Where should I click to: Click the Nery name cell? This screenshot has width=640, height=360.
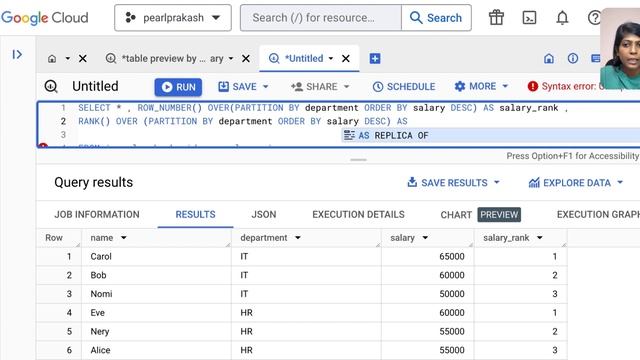[x=156, y=331]
